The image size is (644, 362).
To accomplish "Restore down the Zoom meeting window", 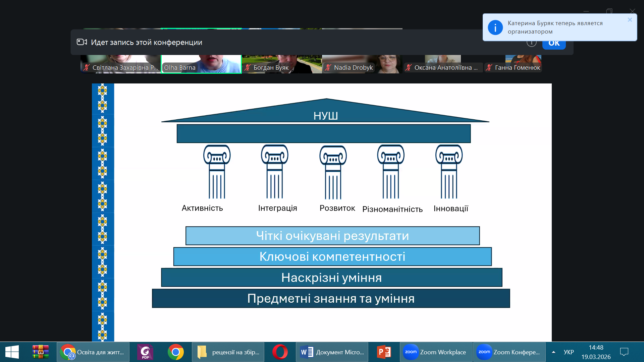I will [609, 11].
